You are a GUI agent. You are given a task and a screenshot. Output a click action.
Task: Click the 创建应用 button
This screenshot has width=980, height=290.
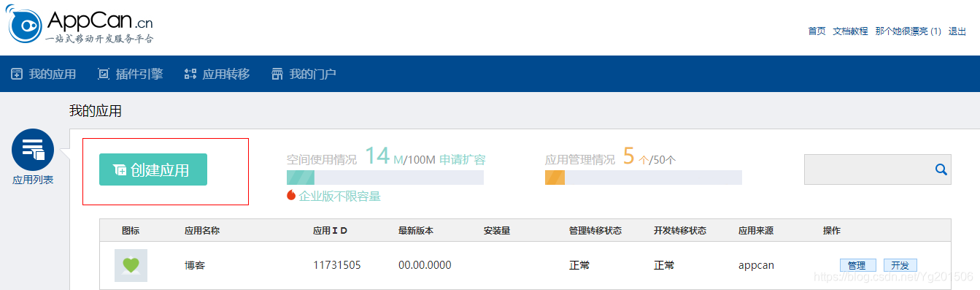coord(153,169)
